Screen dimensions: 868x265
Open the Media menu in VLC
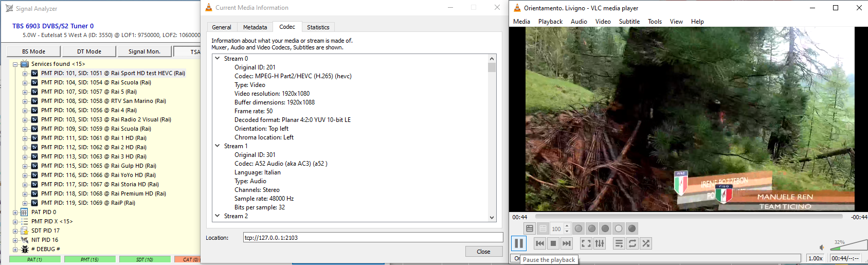(521, 22)
